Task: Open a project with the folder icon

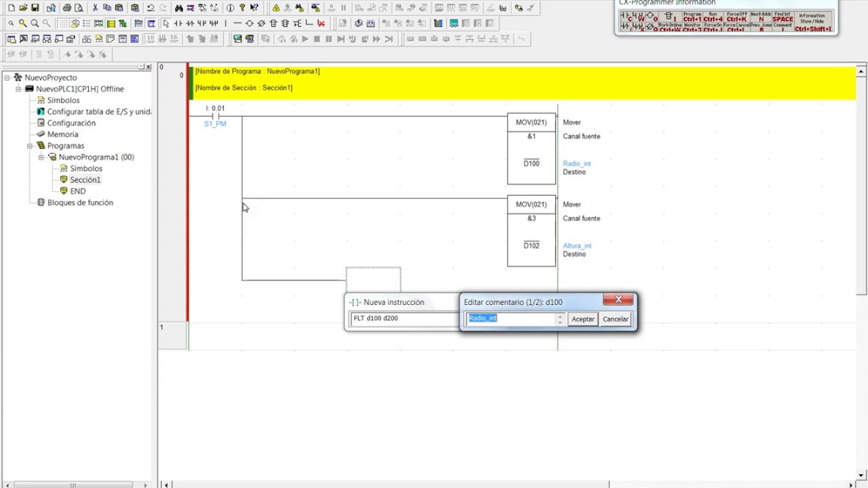Action: click(23, 8)
